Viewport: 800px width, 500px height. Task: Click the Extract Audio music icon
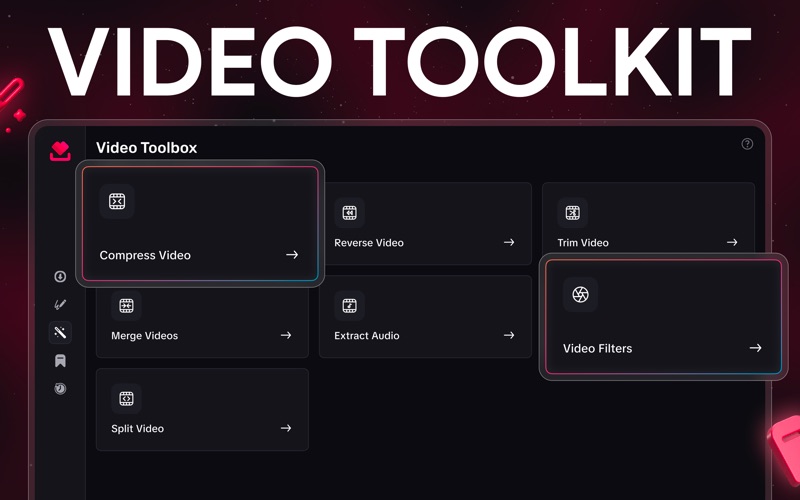(x=349, y=306)
